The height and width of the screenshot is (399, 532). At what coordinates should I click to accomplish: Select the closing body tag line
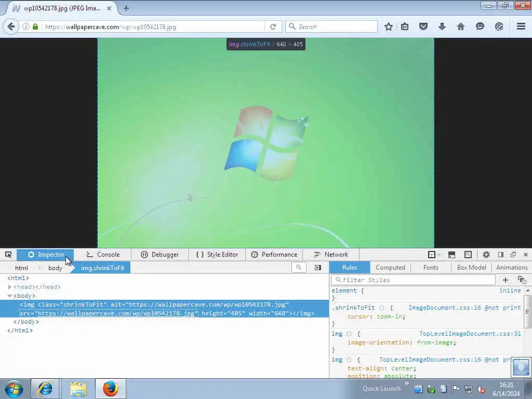pyautogui.click(x=26, y=322)
